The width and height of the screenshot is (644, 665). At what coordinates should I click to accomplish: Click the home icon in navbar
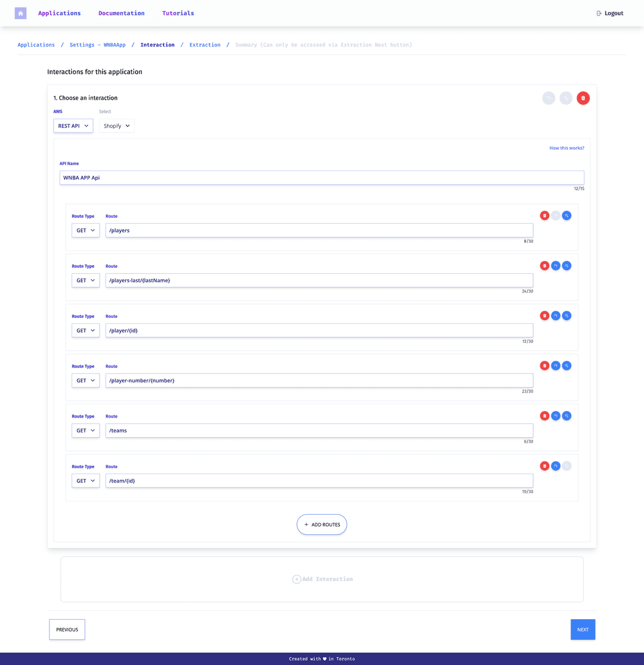click(x=21, y=13)
